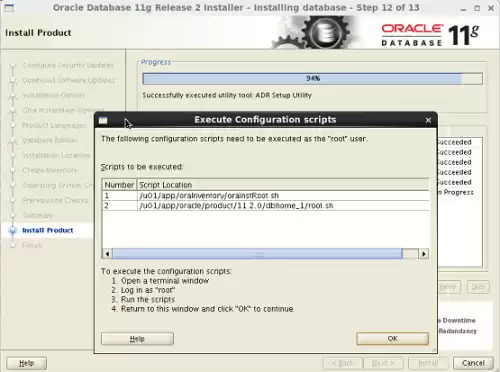
Task: Click the scripts table left scroll arrow
Action: point(107,254)
